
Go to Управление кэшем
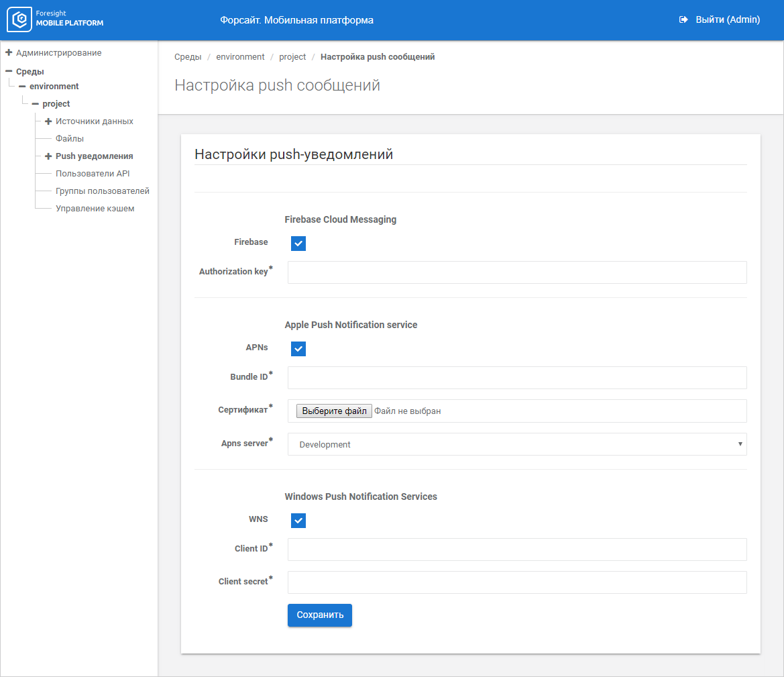tap(95, 209)
